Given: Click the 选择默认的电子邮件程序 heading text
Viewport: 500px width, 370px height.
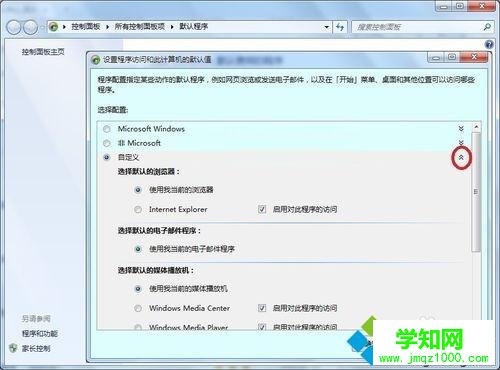Looking at the screenshot, I should [159, 231].
